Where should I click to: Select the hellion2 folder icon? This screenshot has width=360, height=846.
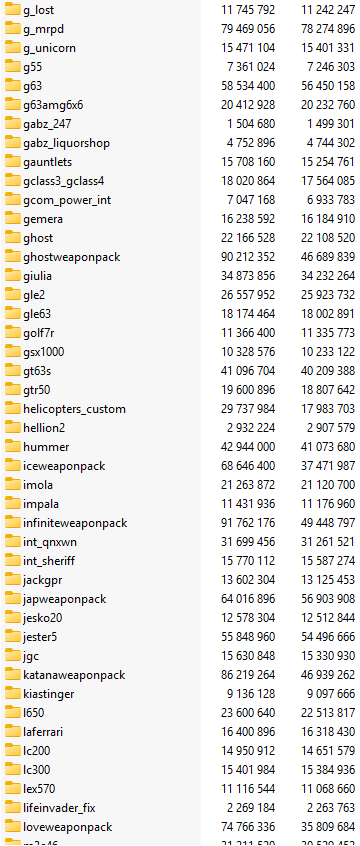[x=12, y=427]
